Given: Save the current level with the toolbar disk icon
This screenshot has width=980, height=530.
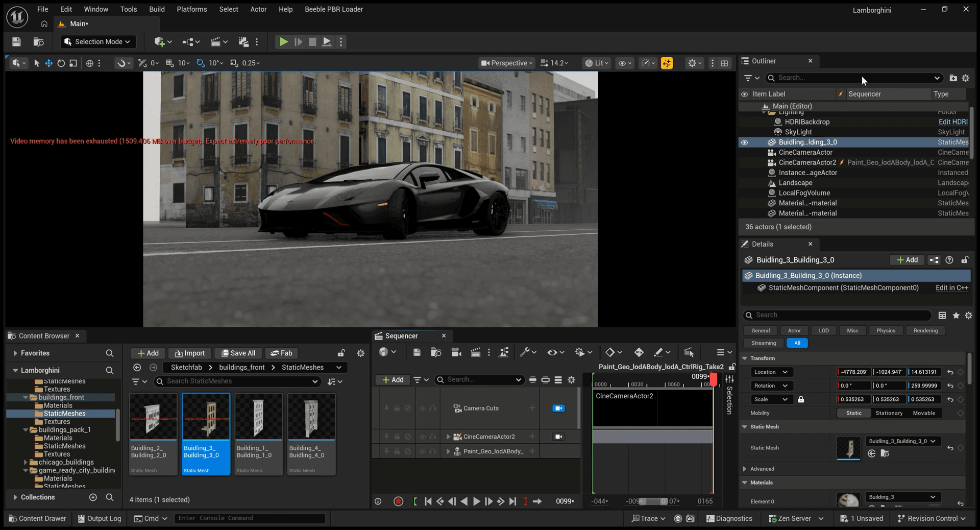Looking at the screenshot, I should [16, 42].
